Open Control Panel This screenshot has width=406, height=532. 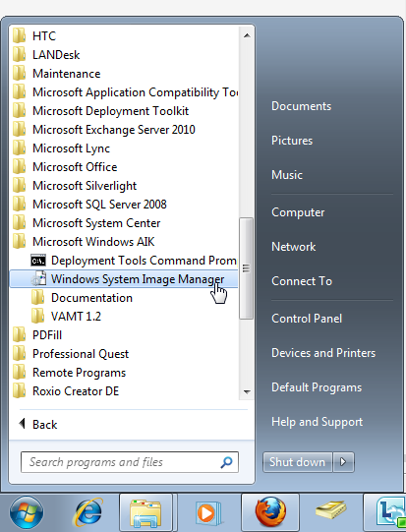(307, 319)
